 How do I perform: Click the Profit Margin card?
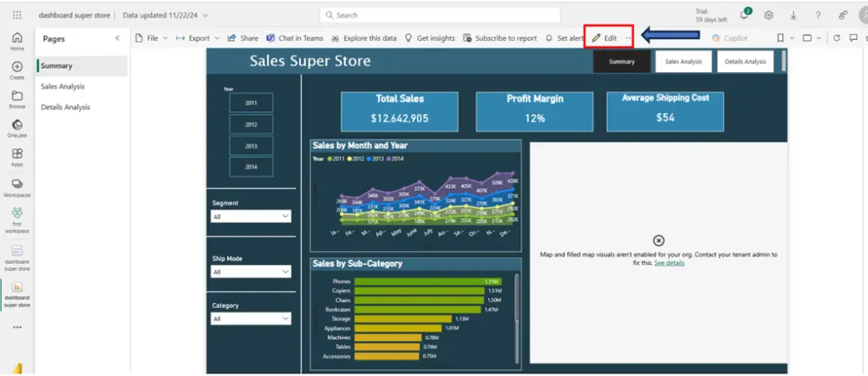pyautogui.click(x=534, y=111)
